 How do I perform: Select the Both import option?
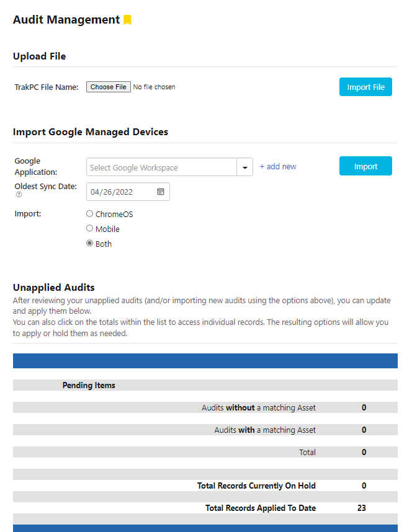click(90, 243)
